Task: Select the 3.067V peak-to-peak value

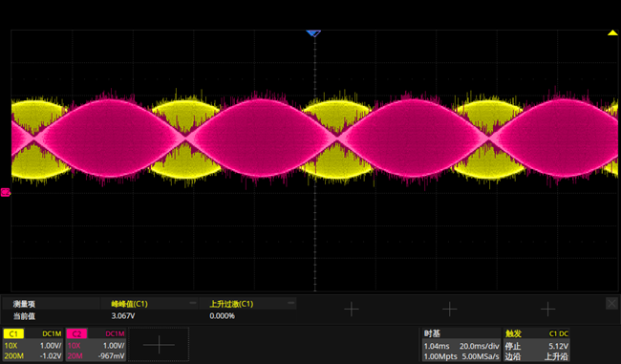Action: (x=123, y=316)
